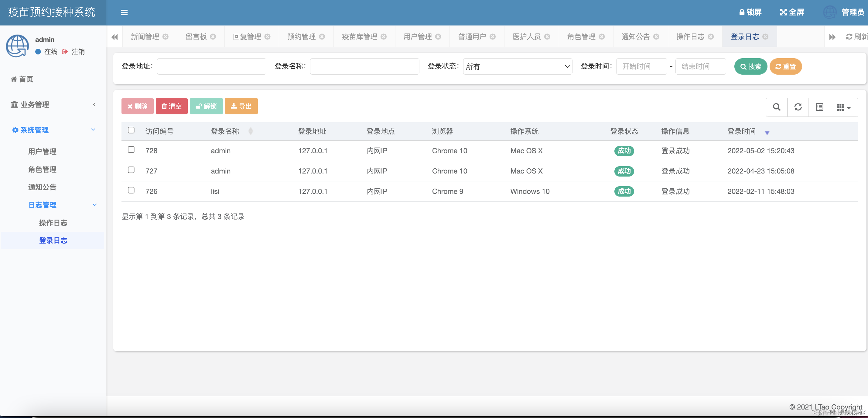
Task: Open the 登录状态 dropdown
Action: pyautogui.click(x=517, y=66)
